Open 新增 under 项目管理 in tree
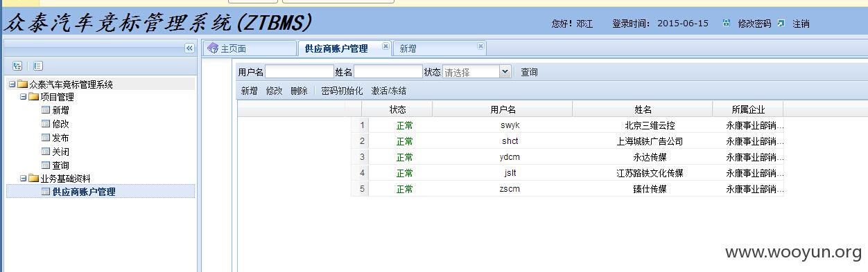The height and width of the screenshot is (272, 868). (60, 110)
